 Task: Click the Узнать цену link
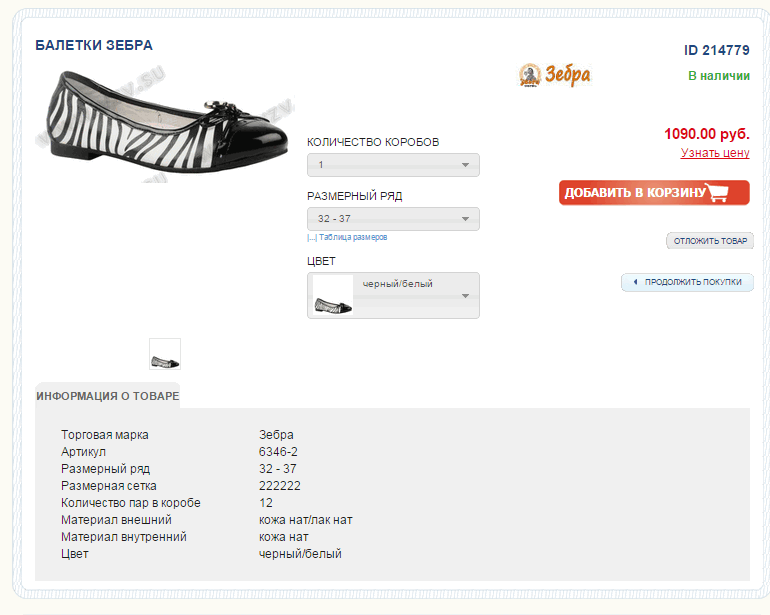[715, 153]
